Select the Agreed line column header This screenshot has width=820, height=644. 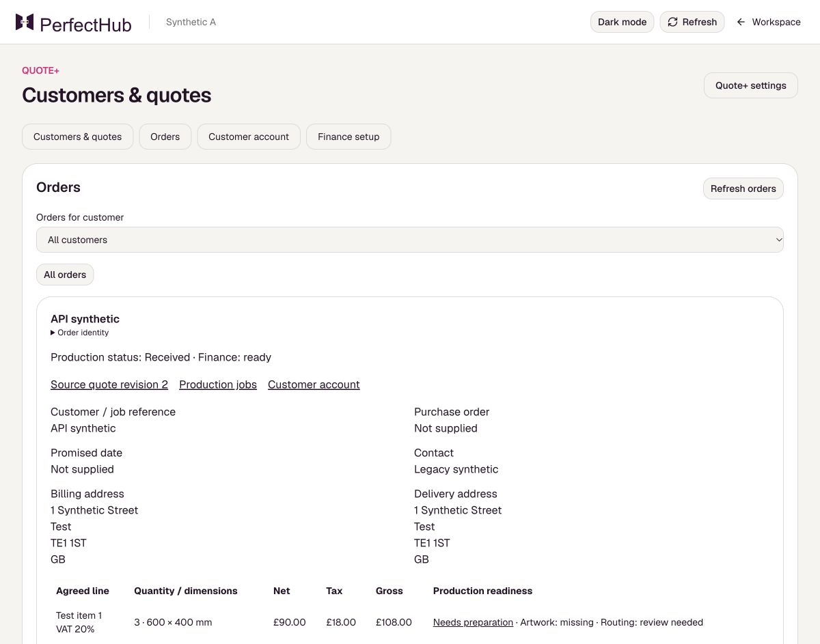pyautogui.click(x=83, y=591)
